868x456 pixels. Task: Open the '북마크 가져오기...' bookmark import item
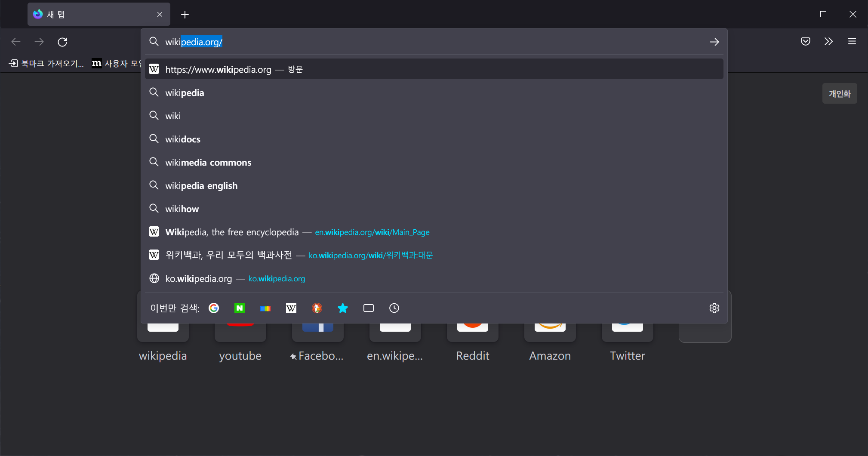coord(46,63)
